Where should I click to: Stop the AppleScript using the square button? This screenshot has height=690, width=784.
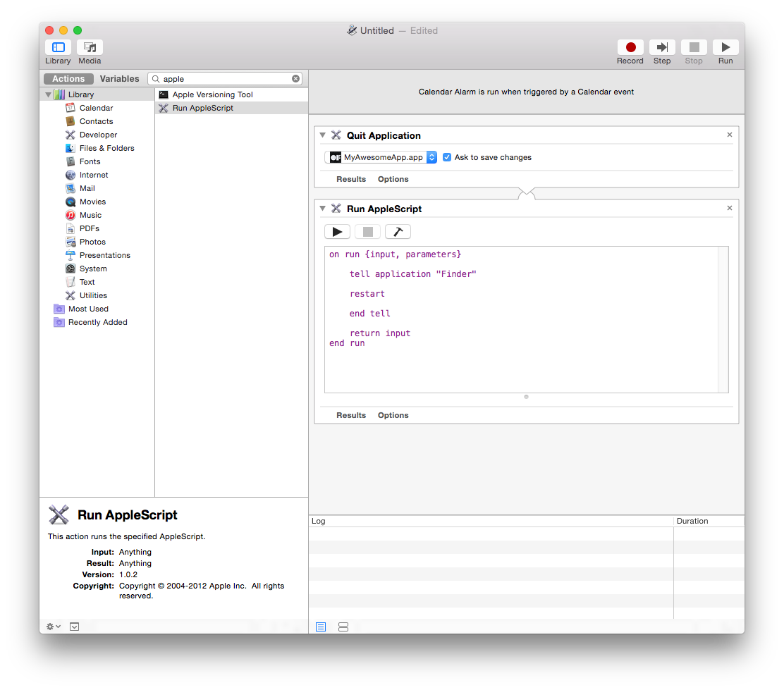[x=367, y=232]
